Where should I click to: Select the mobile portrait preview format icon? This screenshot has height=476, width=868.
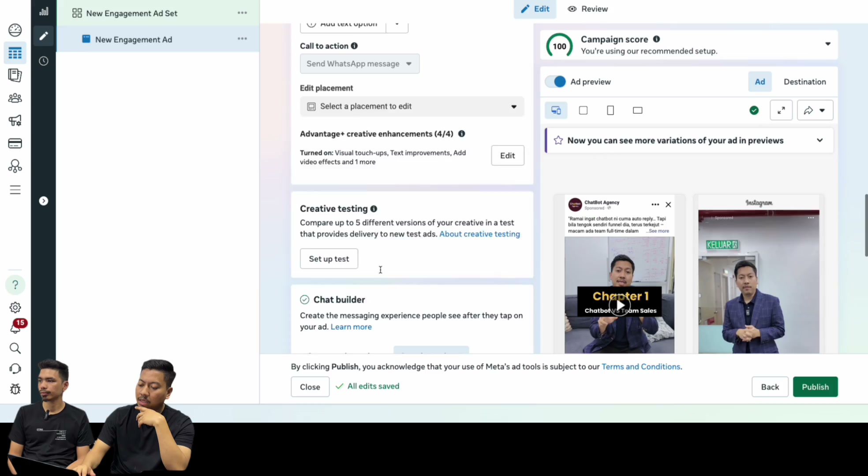click(x=610, y=110)
